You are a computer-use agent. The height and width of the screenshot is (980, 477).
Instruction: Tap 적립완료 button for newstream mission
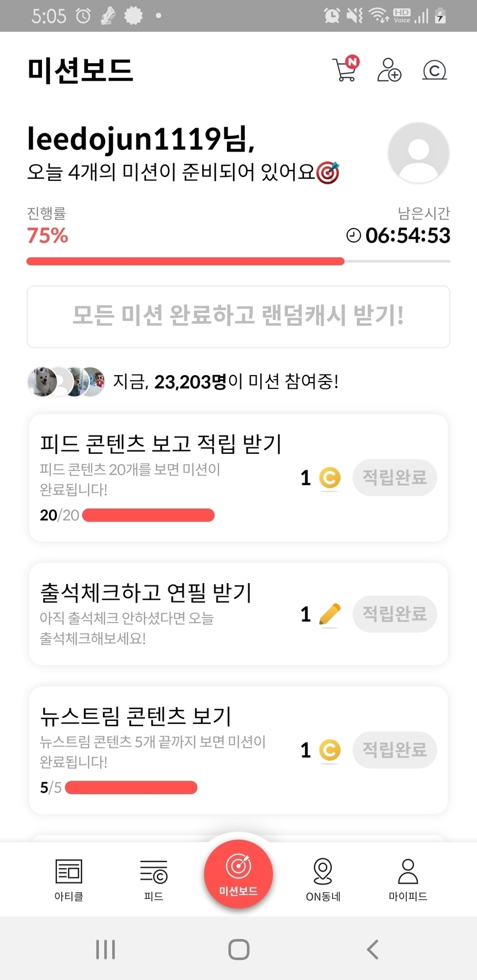click(x=394, y=750)
